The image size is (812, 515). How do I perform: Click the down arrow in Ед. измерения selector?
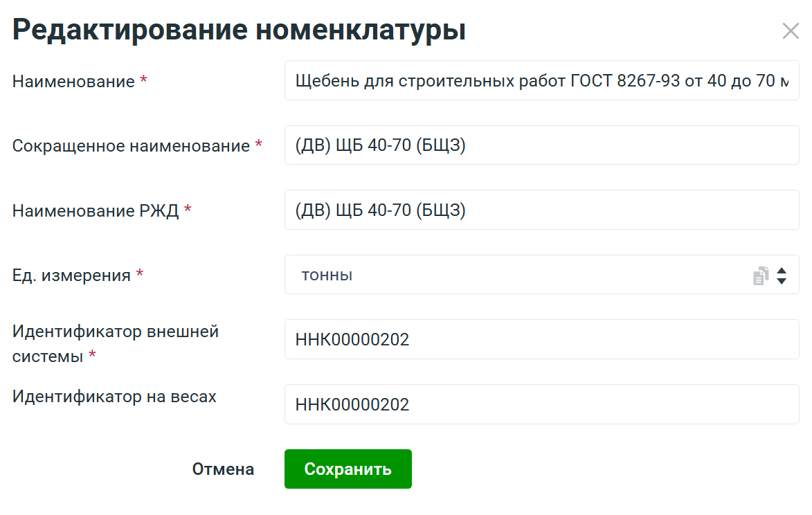tap(782, 281)
